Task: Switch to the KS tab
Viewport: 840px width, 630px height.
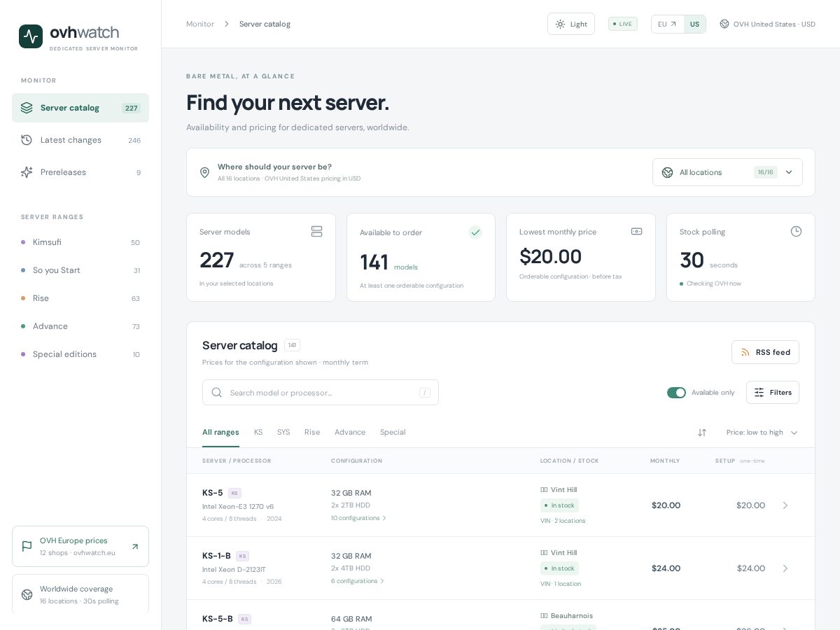Action: tap(258, 433)
